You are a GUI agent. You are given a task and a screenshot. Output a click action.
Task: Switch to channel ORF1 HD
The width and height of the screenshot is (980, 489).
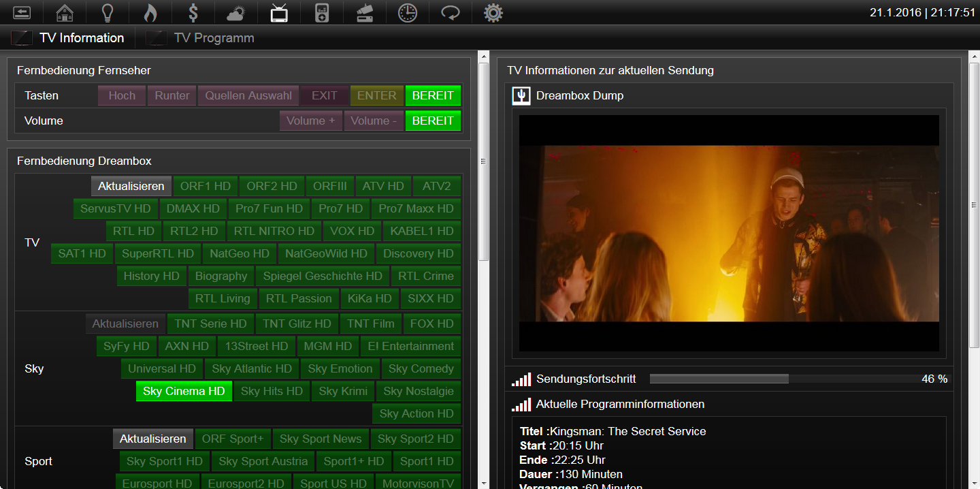pyautogui.click(x=206, y=187)
